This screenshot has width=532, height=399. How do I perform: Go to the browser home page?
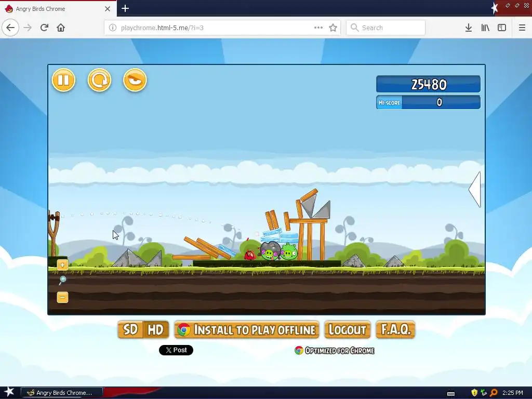[61, 28]
